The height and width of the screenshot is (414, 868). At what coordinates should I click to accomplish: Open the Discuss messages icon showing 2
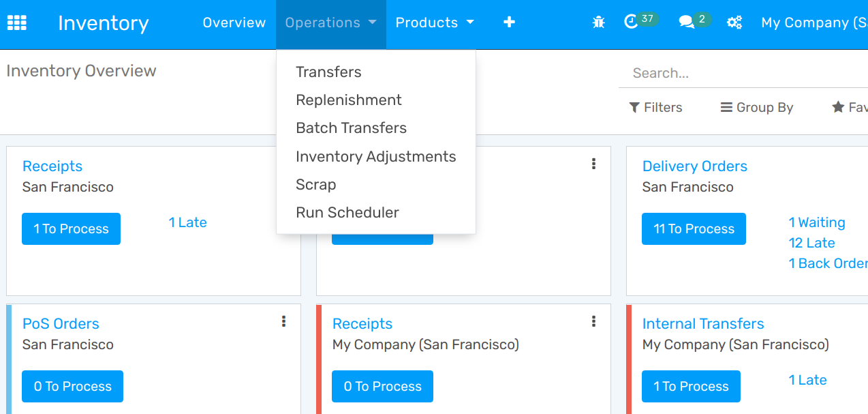[691, 20]
